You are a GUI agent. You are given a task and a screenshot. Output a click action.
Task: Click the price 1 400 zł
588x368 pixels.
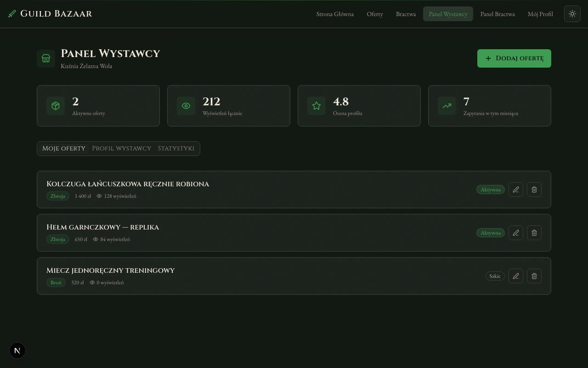point(83,196)
